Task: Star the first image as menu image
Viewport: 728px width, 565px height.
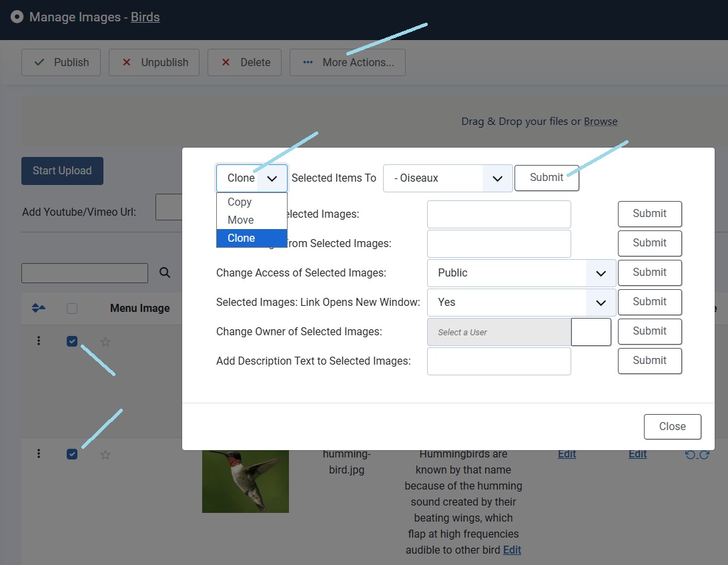Action: [105, 342]
